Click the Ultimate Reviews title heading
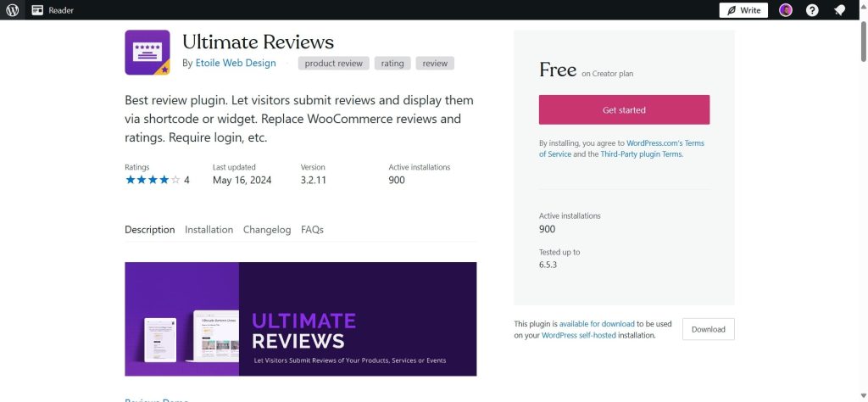This screenshot has width=868, height=402. [x=258, y=42]
